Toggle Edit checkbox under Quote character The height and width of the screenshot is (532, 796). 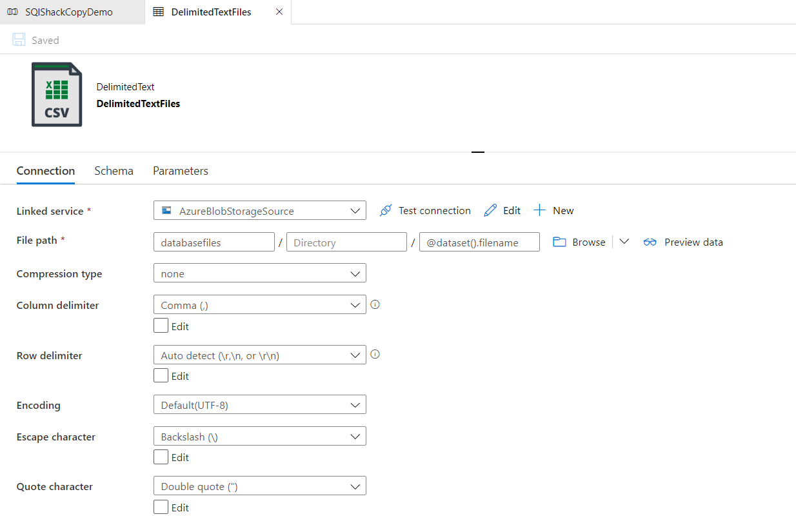pyautogui.click(x=161, y=507)
